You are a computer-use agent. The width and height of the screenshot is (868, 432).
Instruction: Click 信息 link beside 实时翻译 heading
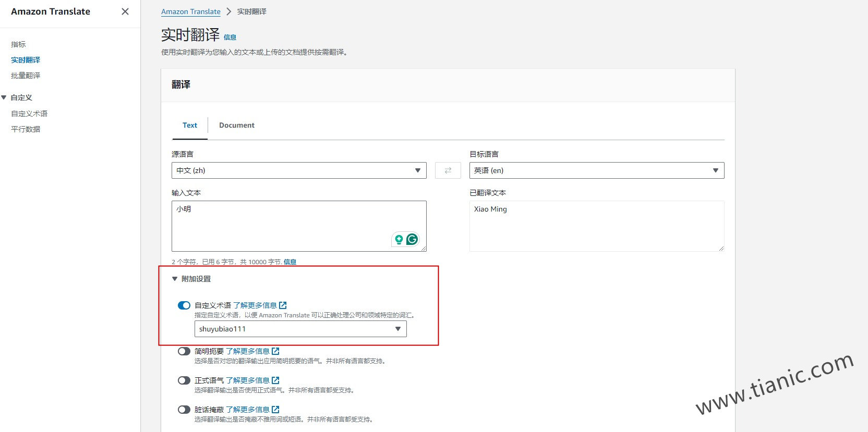point(230,37)
